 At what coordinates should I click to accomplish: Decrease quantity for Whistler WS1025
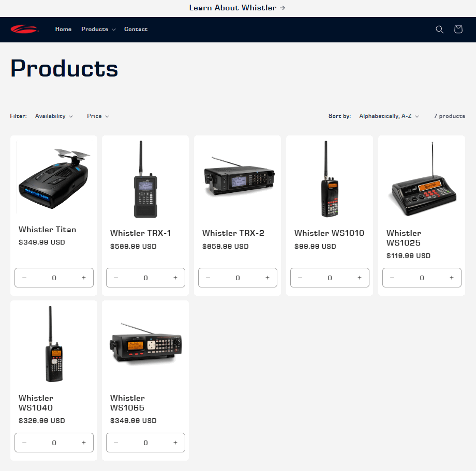(x=392, y=278)
